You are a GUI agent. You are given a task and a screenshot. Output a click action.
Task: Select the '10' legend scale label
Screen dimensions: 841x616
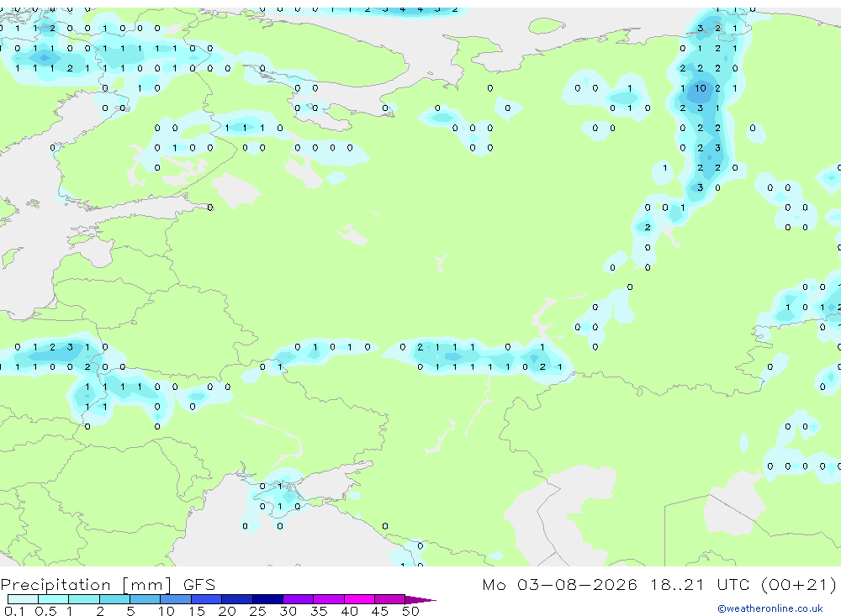166,611
